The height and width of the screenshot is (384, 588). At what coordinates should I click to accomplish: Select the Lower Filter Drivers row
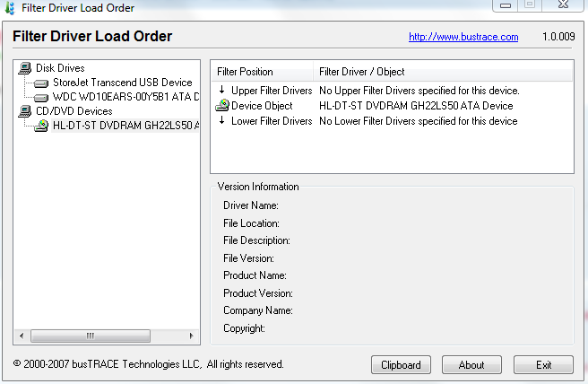click(x=392, y=121)
